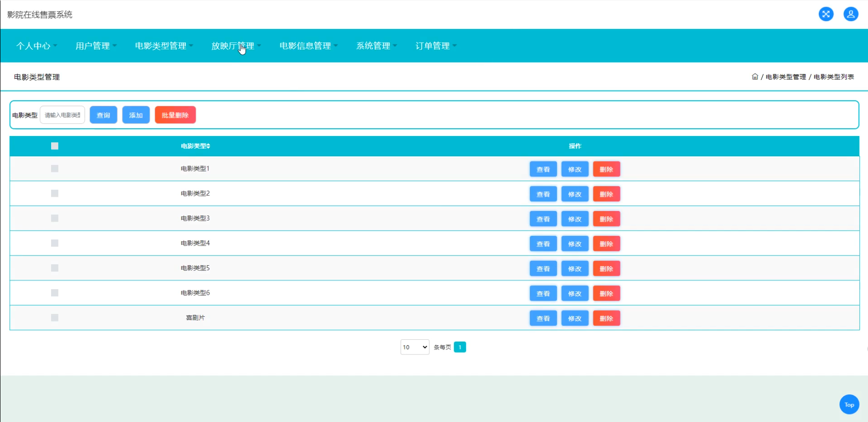Edit 喜剧片 using 修改 button
Screen dimensions: 868x422
coord(575,318)
